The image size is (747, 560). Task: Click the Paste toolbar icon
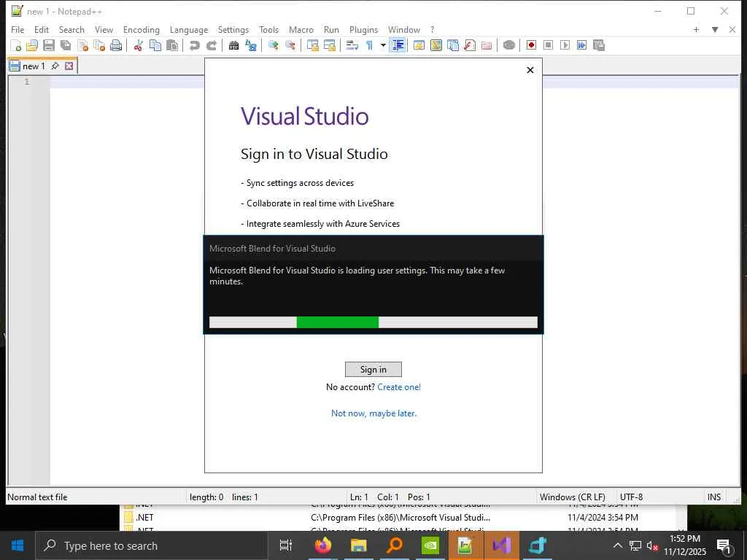pyautogui.click(x=172, y=45)
